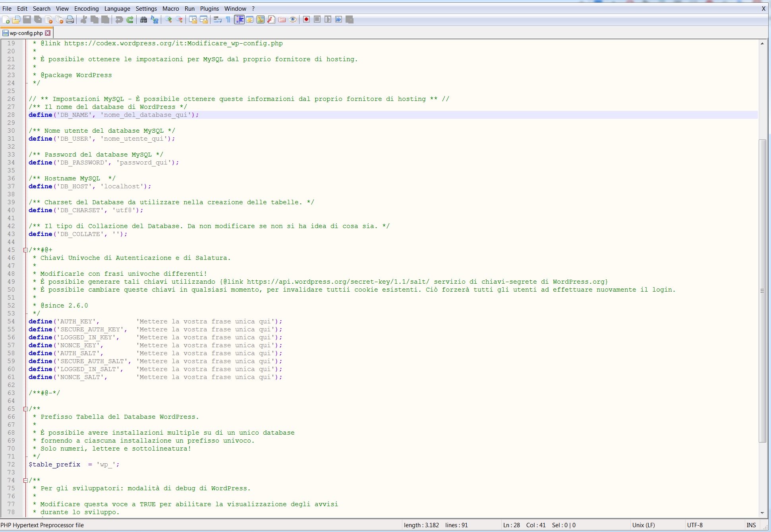Viewport: 771px width, 532px height.
Task: Click the codex.wordpress.org link on line 19
Action: pos(174,43)
